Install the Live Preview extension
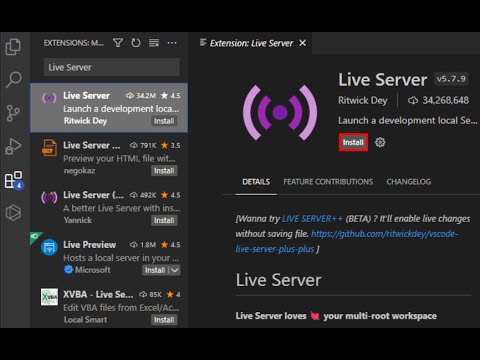Image resolution: width=480 pixels, height=360 pixels. click(155, 270)
